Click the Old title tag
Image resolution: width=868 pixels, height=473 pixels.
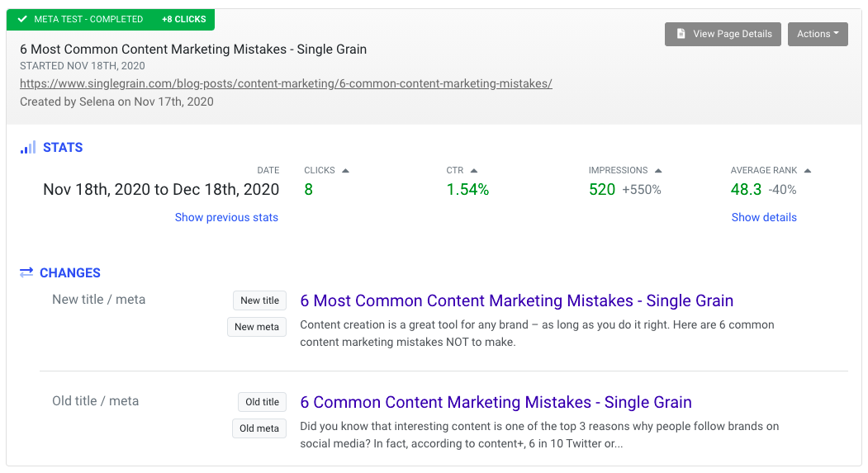click(x=263, y=402)
